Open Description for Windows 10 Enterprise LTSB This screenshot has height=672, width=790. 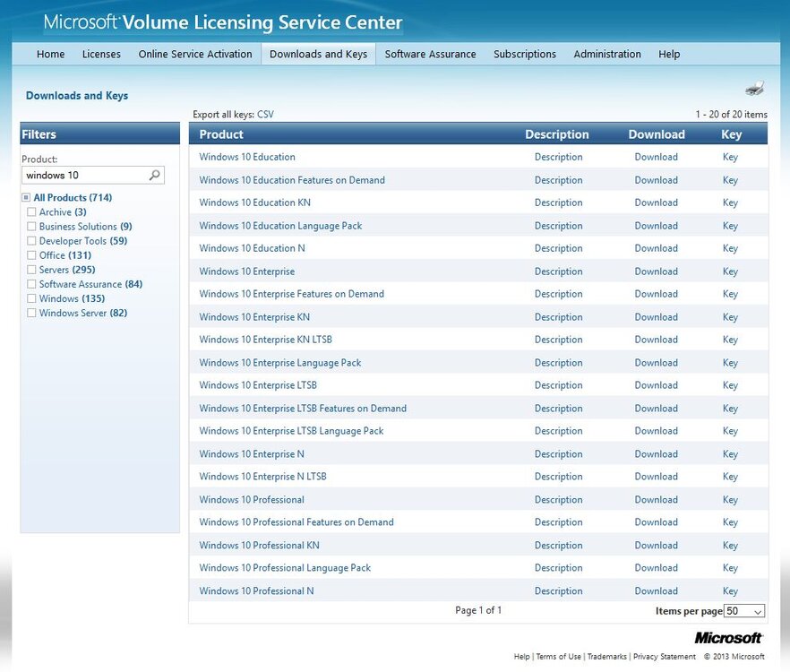click(558, 385)
